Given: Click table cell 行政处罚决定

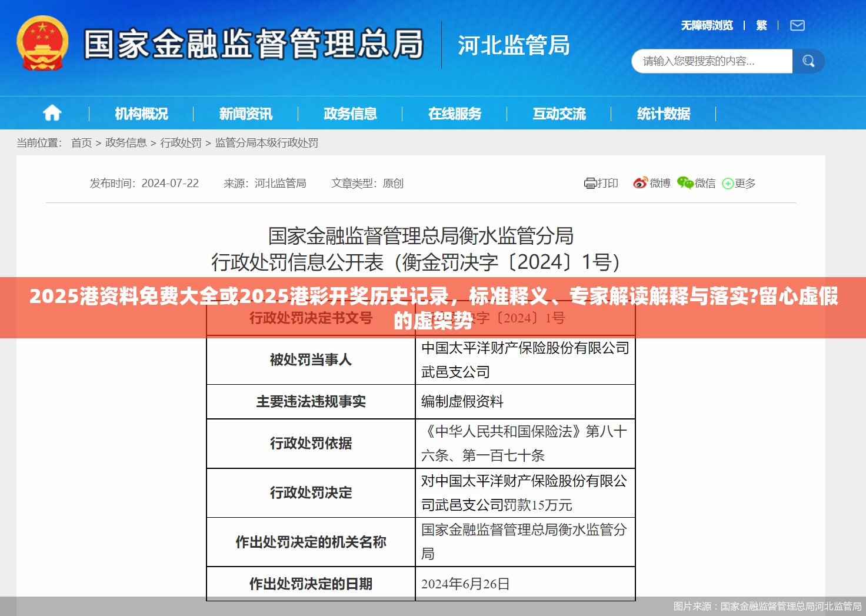Looking at the screenshot, I should pyautogui.click(x=311, y=493).
